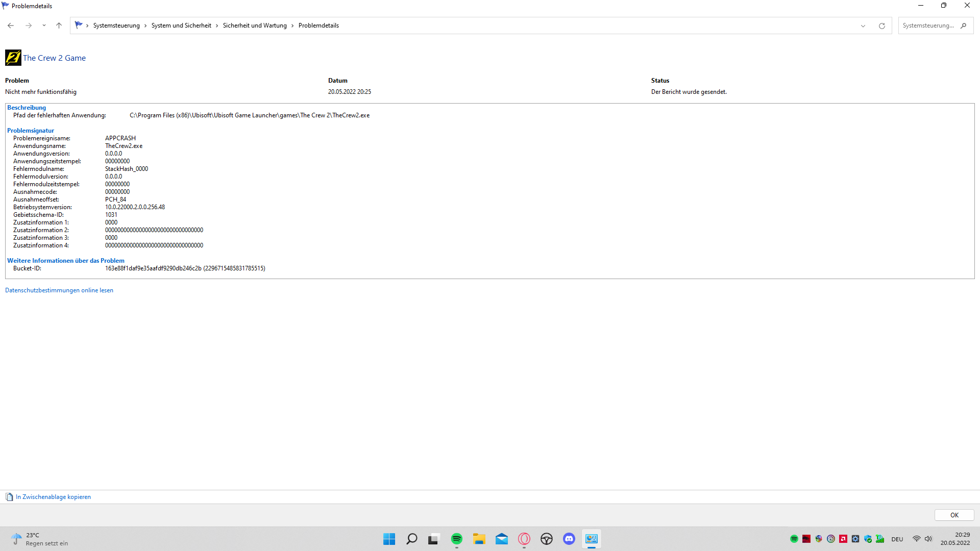This screenshot has height=551, width=980.
Task: Click the Systemsteuerung search field
Action: (x=928, y=26)
